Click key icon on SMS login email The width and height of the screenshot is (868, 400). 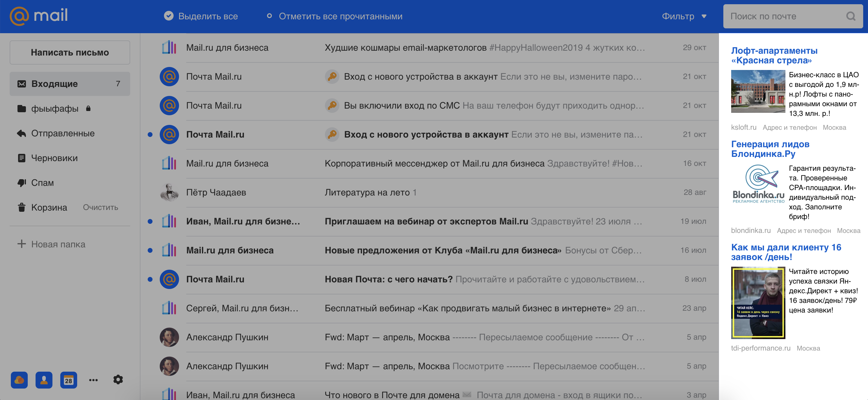[x=332, y=106]
